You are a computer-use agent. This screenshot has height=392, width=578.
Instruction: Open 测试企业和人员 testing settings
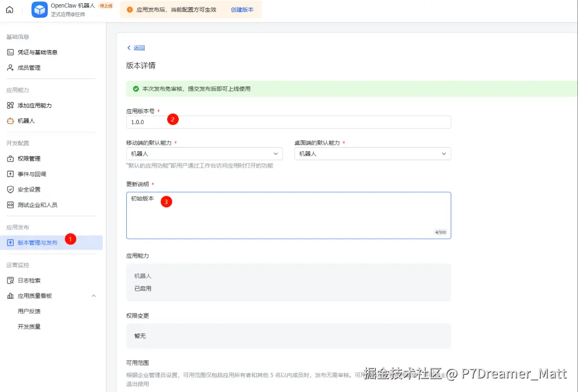pos(38,205)
